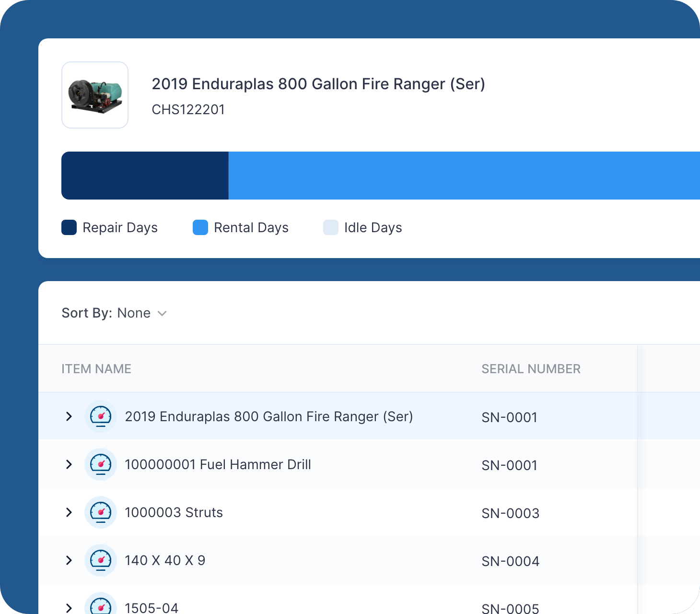Click the Rental Days legend swatch
This screenshot has height=614, width=700.
click(x=200, y=227)
